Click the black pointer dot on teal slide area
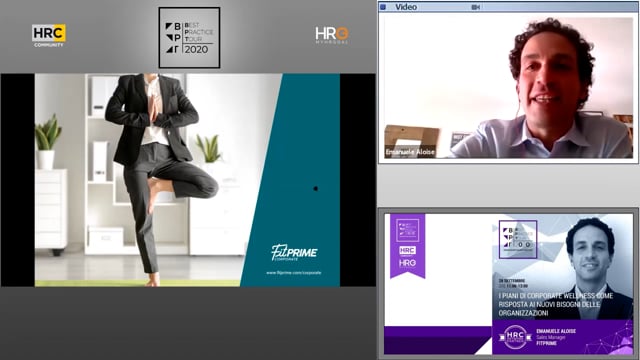Viewport: 640px width, 360px height. (x=316, y=189)
